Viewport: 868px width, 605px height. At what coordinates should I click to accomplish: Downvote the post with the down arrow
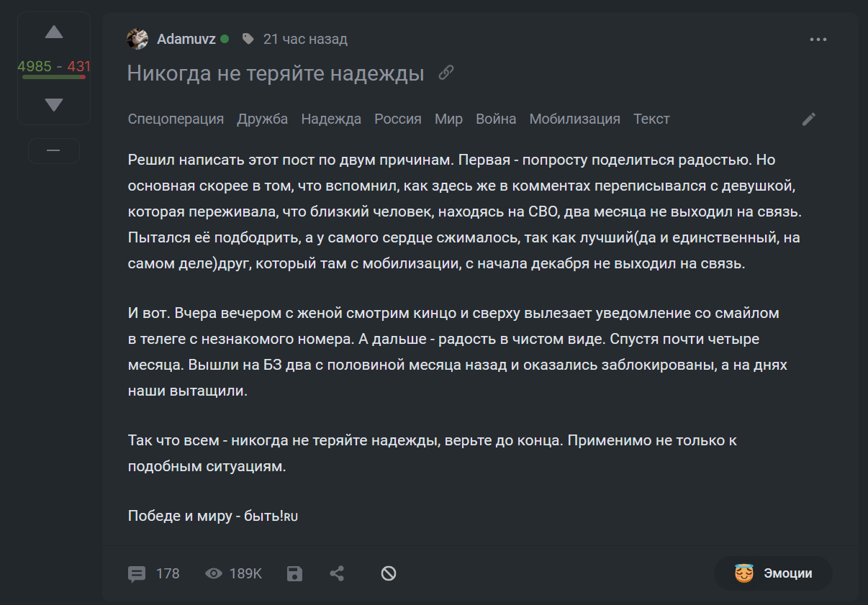[x=54, y=105]
